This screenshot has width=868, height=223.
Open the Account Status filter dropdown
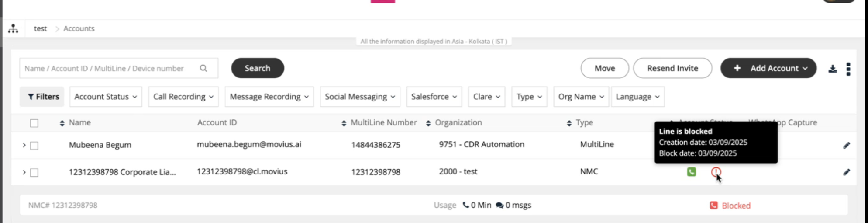[105, 97]
